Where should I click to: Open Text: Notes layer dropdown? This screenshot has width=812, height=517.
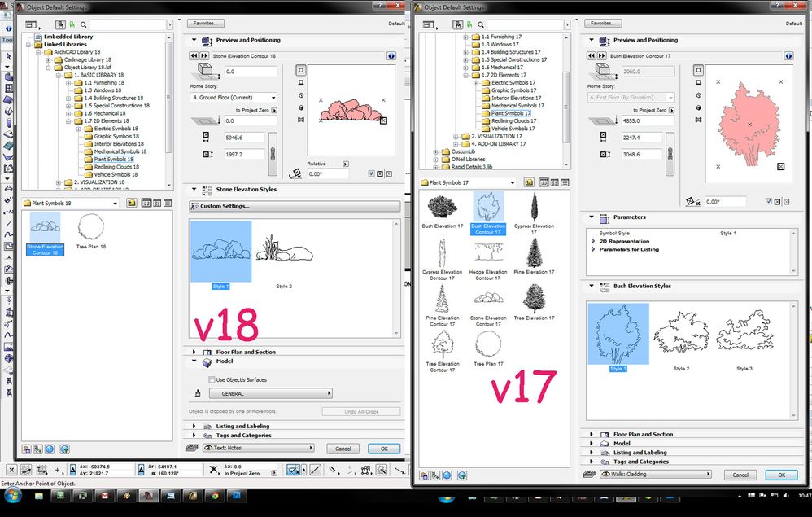(257, 448)
